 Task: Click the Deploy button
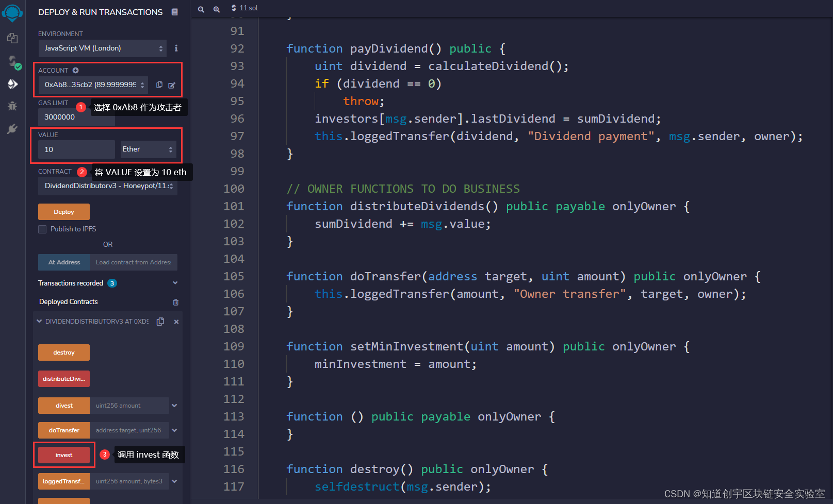tap(64, 212)
